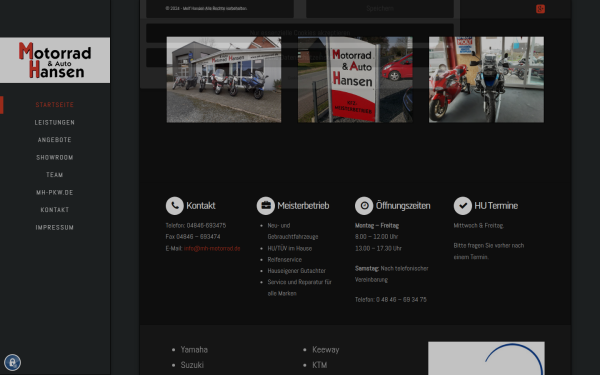
Task: Click 'Neu- und Gebrauchtfahrzeuge' list item
Action: click(x=293, y=231)
